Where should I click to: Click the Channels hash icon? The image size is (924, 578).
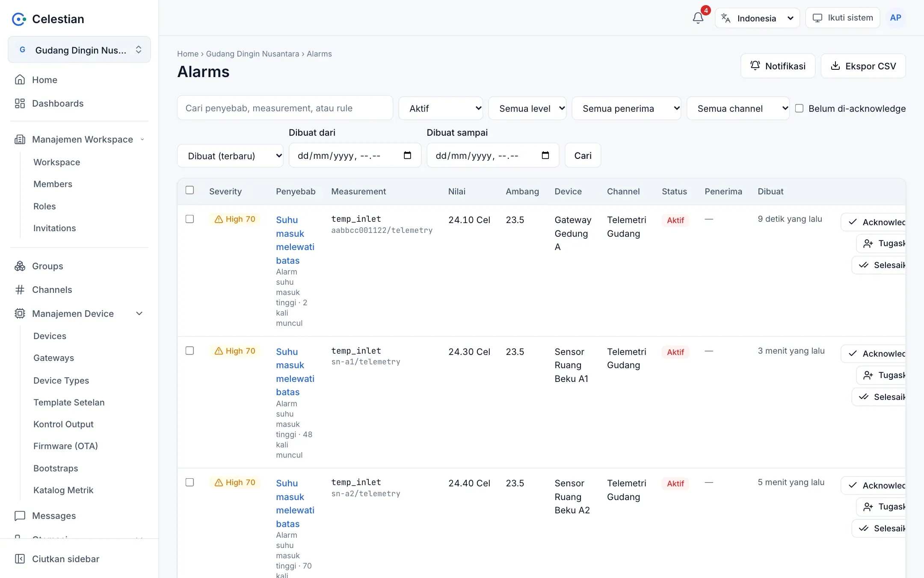20,289
